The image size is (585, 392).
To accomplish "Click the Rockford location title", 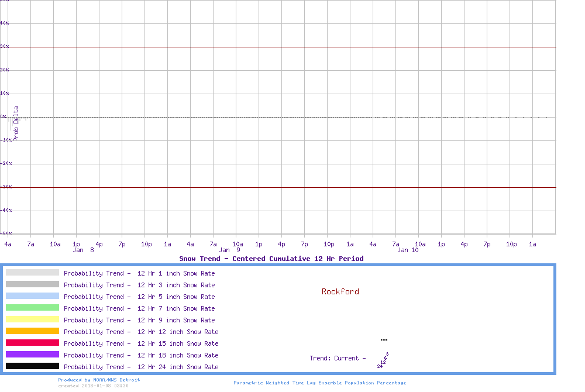I will (x=340, y=291).
